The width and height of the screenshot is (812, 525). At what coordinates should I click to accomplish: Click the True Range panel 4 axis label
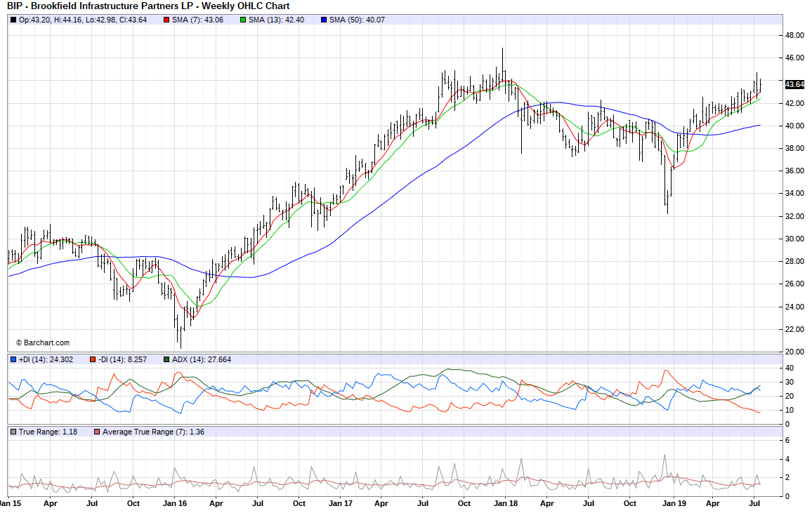tap(787, 459)
